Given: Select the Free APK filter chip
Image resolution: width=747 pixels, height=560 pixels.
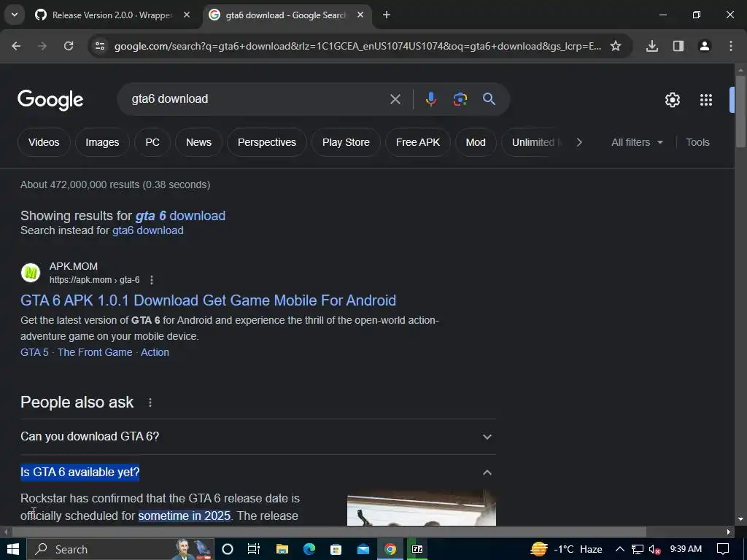Looking at the screenshot, I should [418, 142].
